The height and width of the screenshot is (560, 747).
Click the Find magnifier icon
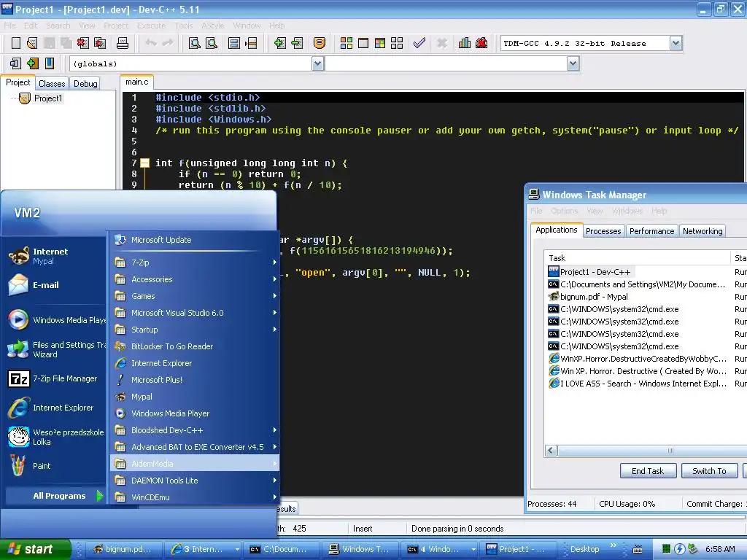[x=194, y=43]
